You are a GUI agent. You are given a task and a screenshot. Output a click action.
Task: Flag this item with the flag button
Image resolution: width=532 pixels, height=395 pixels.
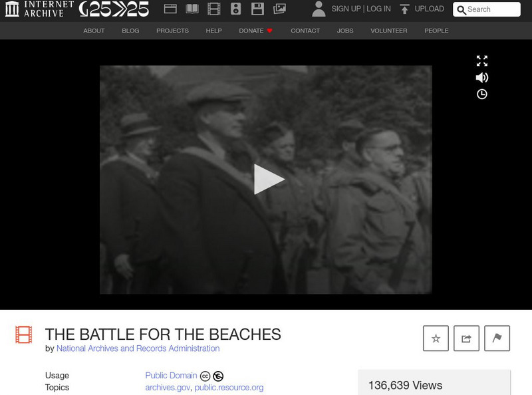[497, 338]
